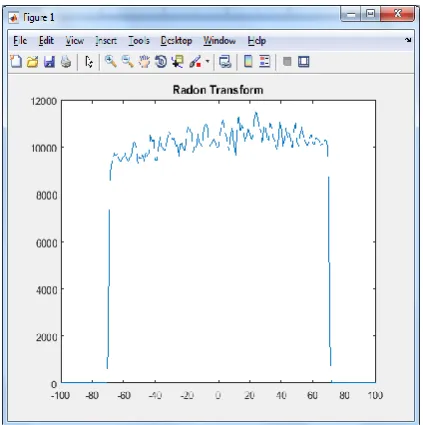Enable the Data Cursor tool
423x425 pixels.
[178, 62]
